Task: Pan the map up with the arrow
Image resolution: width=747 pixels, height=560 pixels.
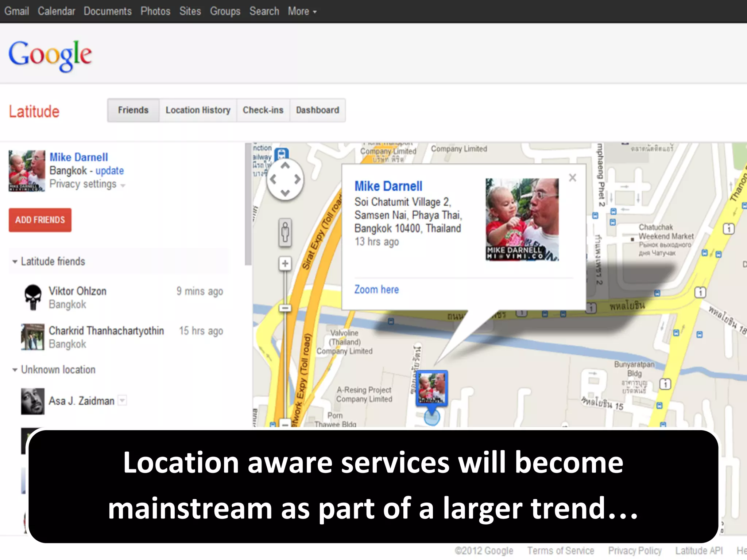Action: coord(285,166)
